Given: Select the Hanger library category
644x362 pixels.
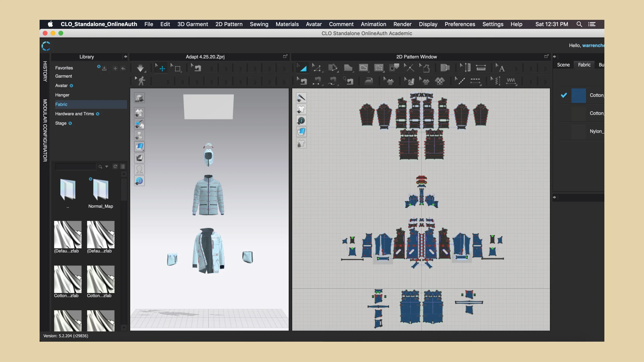Looking at the screenshot, I should pos(62,95).
